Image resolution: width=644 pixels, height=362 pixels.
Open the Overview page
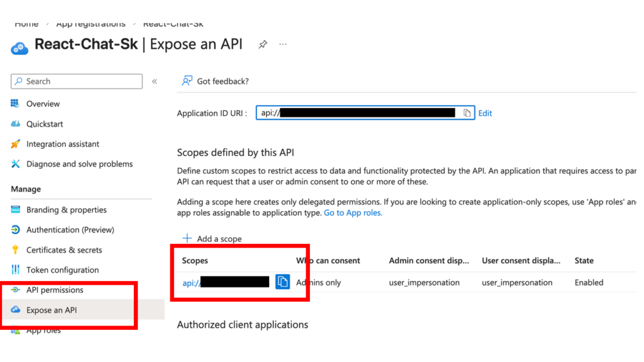click(x=43, y=104)
